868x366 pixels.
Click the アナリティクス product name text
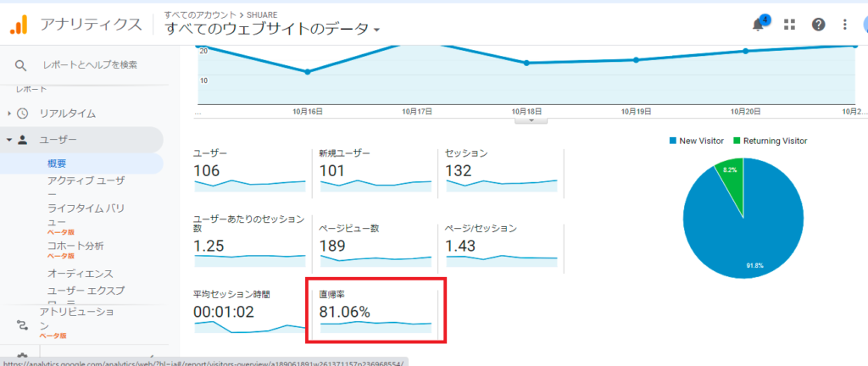point(91,25)
